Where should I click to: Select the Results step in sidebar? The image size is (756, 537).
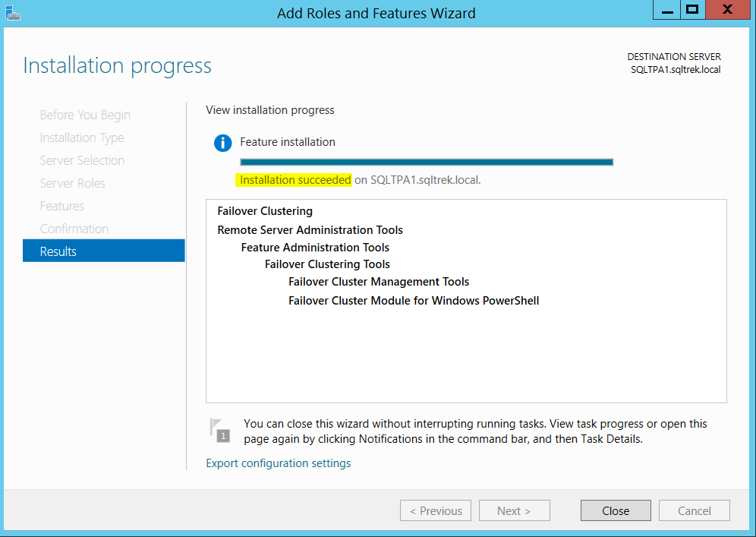coord(104,251)
